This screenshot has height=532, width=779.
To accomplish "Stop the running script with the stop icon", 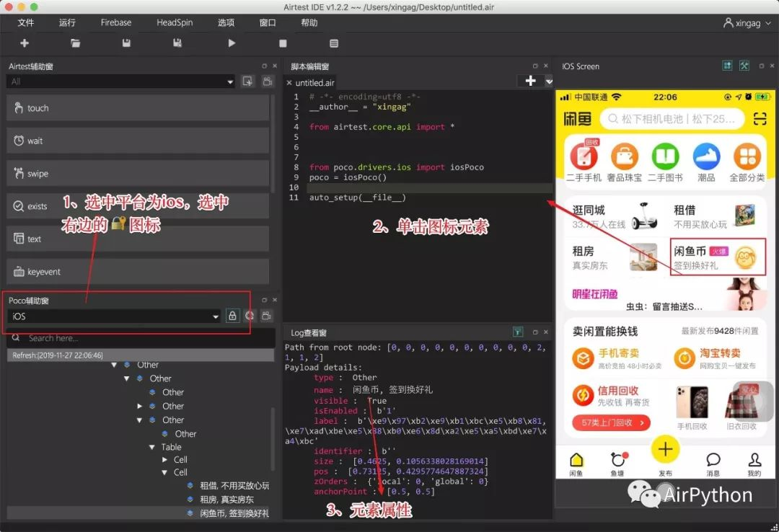I will point(283,44).
